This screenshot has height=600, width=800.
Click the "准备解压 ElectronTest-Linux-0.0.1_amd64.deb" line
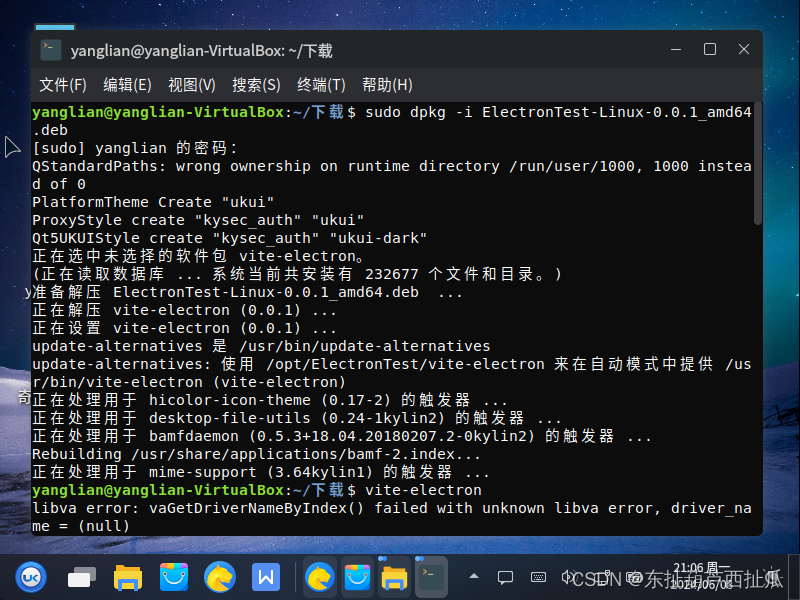tap(247, 292)
